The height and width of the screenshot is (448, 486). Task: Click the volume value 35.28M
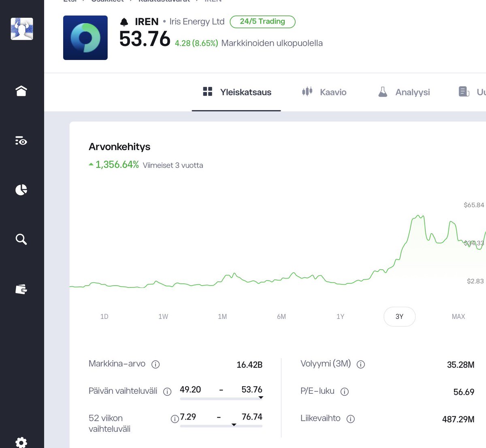460,365
